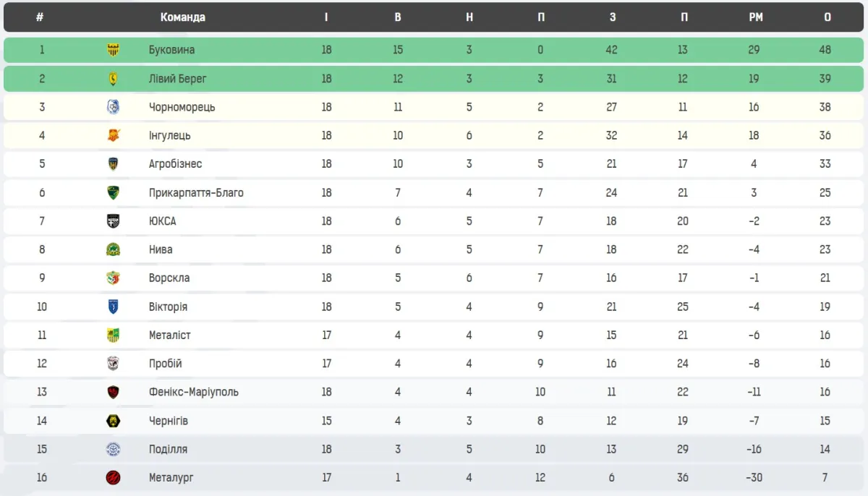Select the Пробій row in table
The width and height of the screenshot is (868, 496).
[434, 364]
